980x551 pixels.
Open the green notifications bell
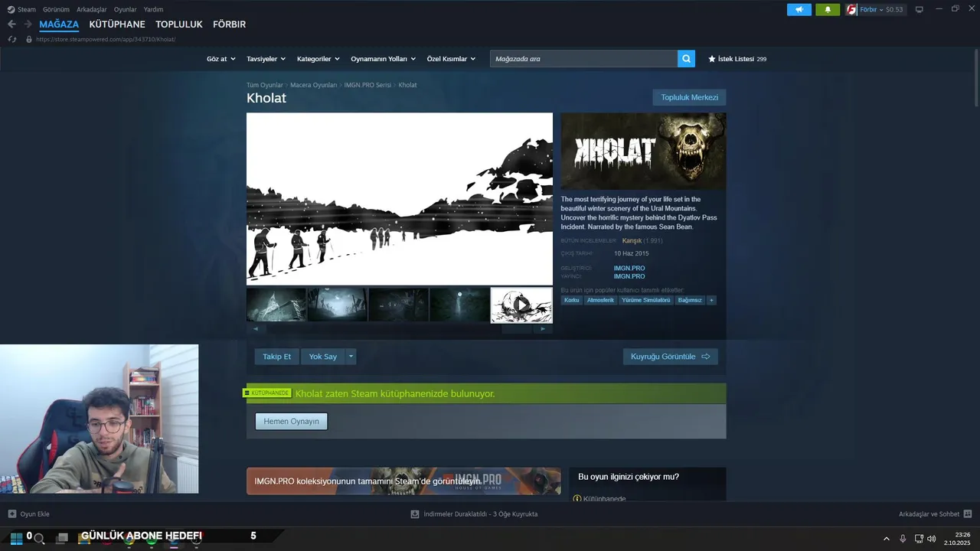tap(828, 10)
